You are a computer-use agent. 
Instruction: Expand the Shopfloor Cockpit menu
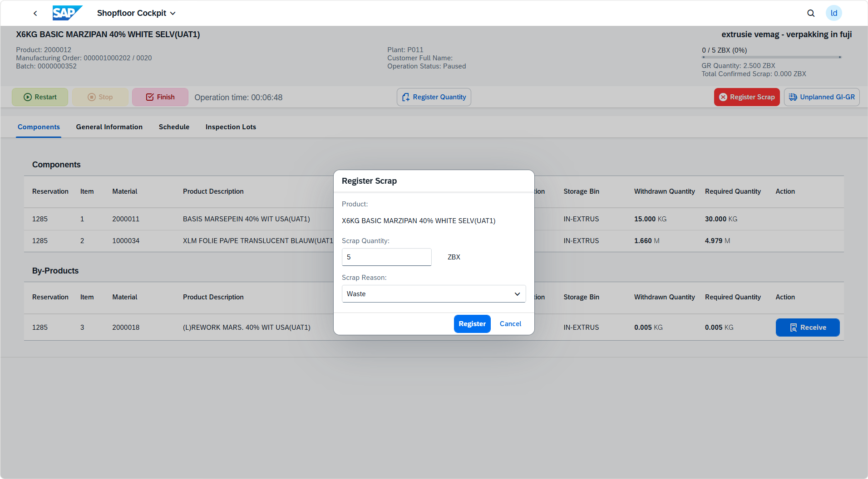136,13
